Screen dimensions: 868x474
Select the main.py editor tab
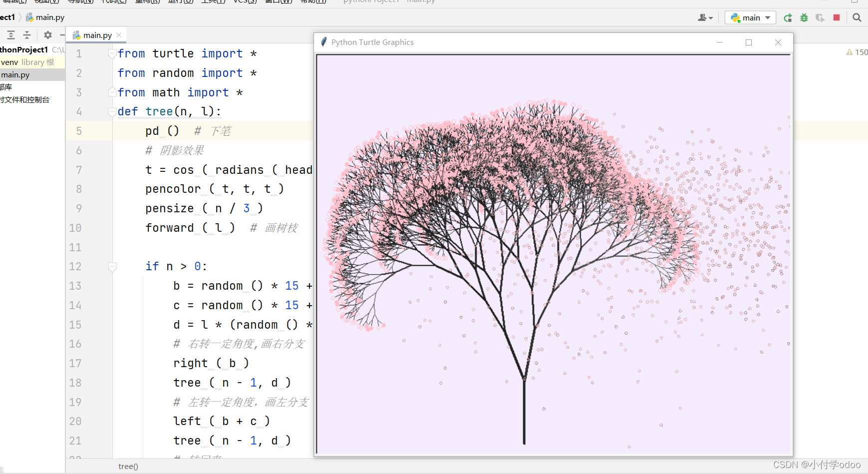coord(97,35)
